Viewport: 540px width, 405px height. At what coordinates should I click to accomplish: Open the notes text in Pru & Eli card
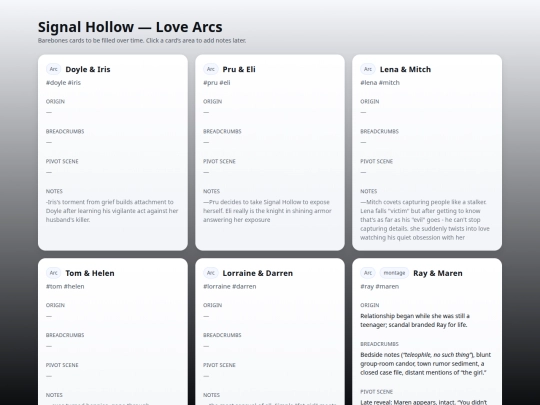(267, 211)
